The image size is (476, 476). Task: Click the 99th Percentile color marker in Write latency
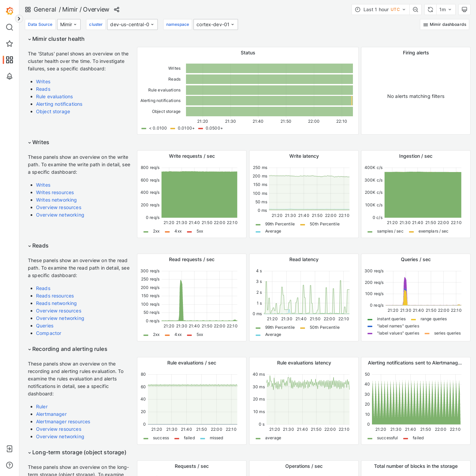(258, 224)
